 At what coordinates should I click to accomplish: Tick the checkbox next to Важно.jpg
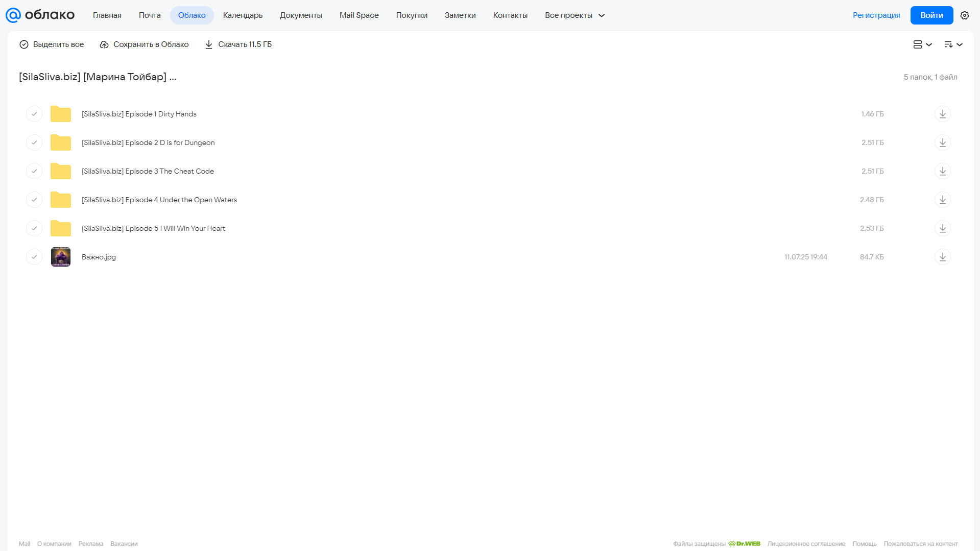[x=34, y=257]
